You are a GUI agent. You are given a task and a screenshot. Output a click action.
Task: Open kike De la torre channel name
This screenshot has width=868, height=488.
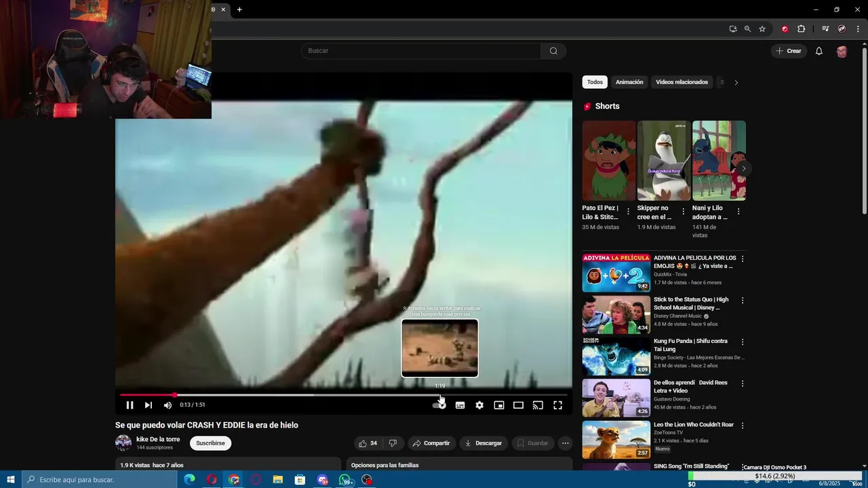pyautogui.click(x=158, y=439)
